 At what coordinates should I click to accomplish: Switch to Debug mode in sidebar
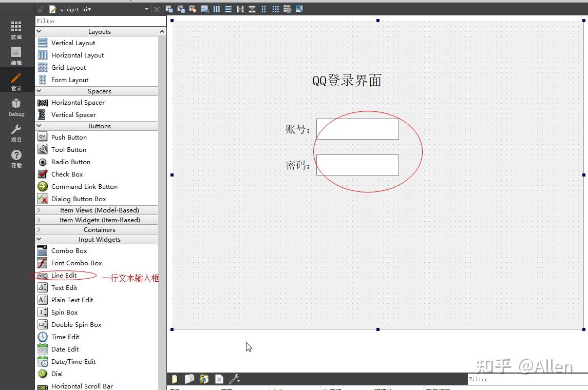(16, 106)
